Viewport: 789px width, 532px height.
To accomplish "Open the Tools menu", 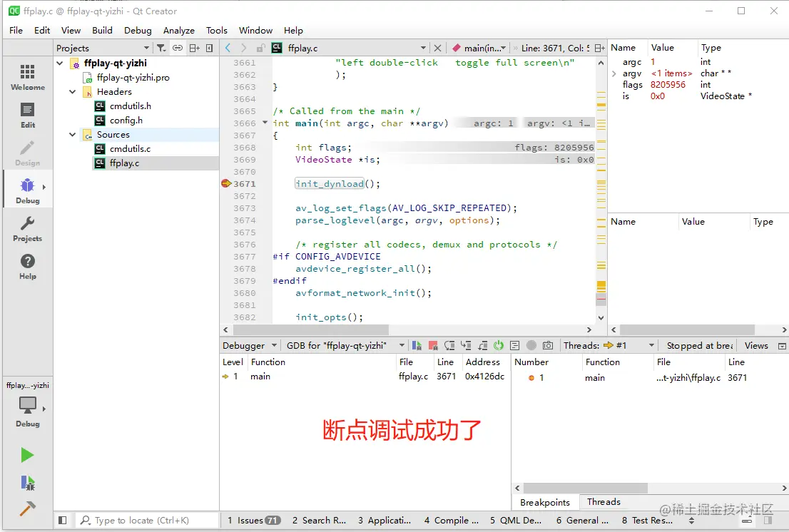I will (x=217, y=30).
